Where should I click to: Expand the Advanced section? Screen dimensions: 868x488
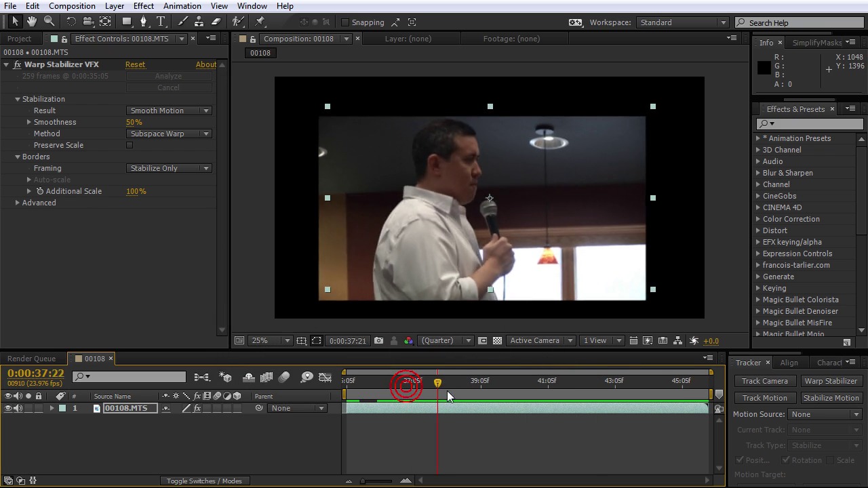[18, 203]
